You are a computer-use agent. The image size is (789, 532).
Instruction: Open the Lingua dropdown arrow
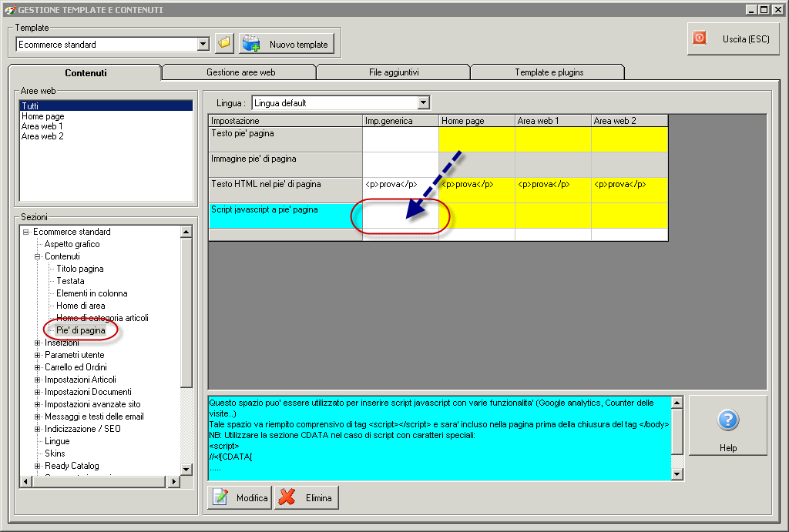[423, 103]
